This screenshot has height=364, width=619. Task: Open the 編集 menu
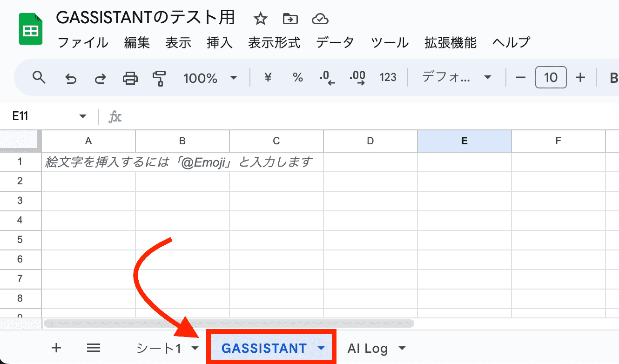tap(137, 43)
